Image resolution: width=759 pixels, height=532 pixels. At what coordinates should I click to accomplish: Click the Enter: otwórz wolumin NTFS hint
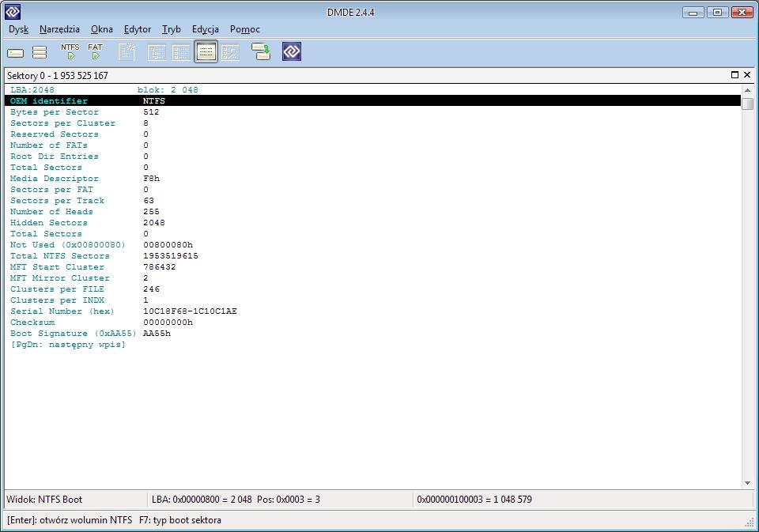tap(70, 520)
